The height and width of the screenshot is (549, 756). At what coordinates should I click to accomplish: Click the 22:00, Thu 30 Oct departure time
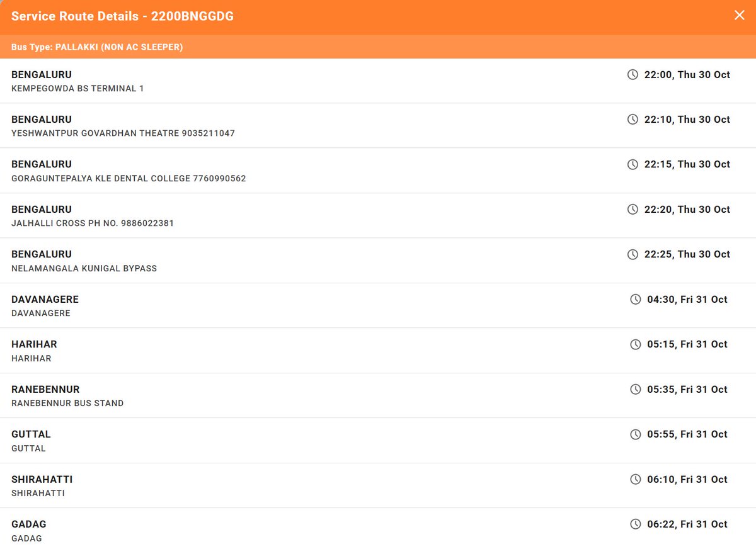(x=687, y=75)
